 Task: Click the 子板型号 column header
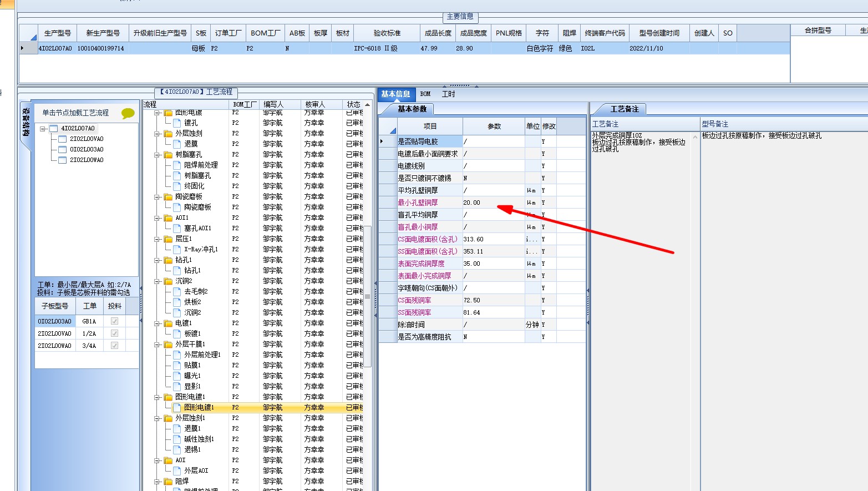(x=55, y=306)
